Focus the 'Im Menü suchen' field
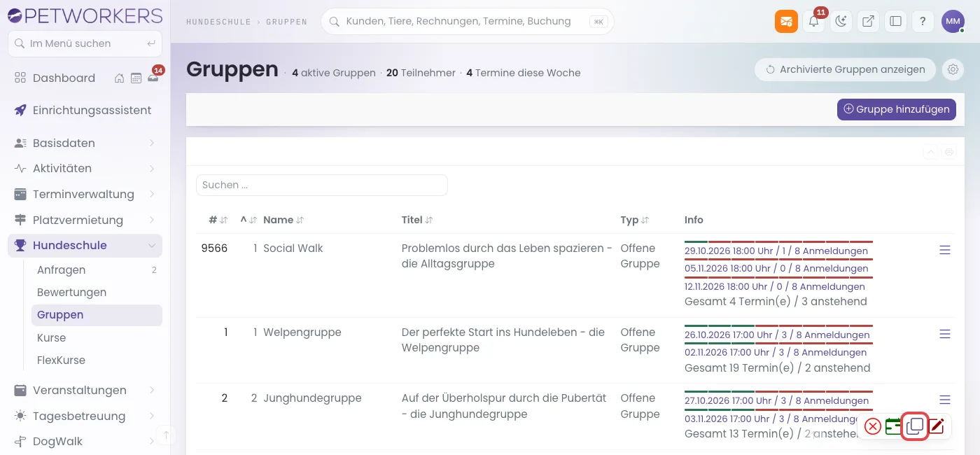Image resolution: width=980 pixels, height=455 pixels. tap(85, 43)
